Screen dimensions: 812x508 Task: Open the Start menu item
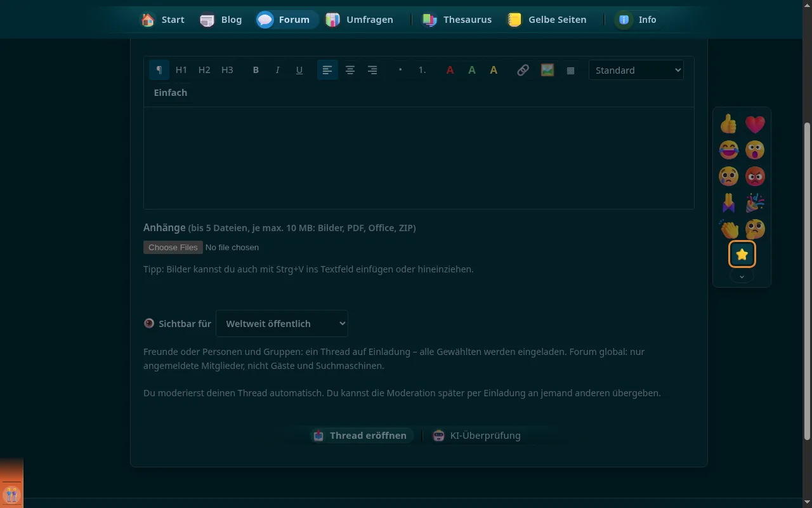coord(162,20)
